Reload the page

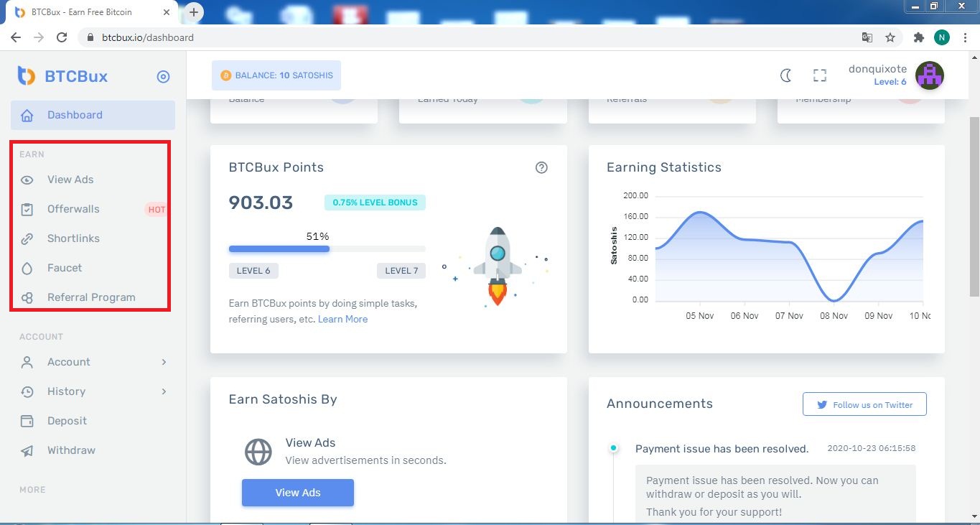point(62,37)
